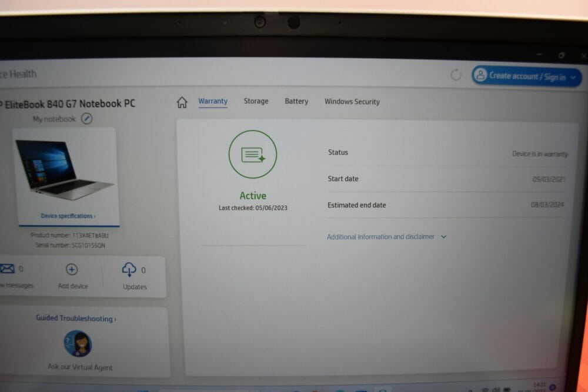
Task: Open the Warranty tab
Action: click(x=213, y=101)
